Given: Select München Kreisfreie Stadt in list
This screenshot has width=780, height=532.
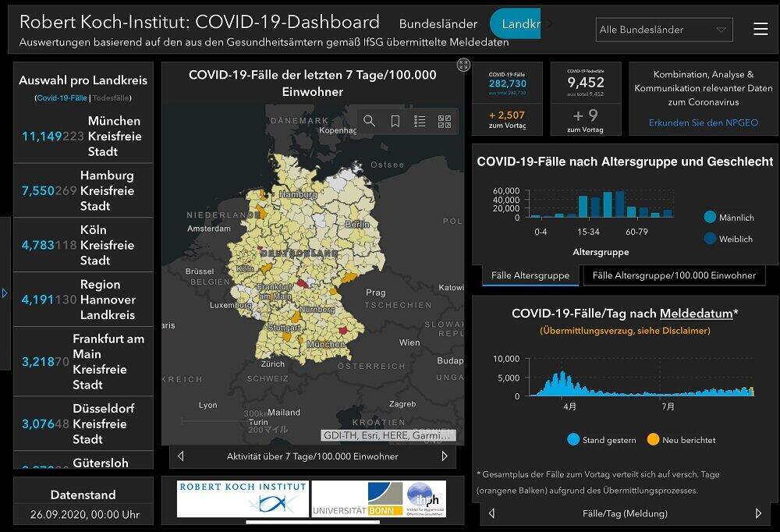Looking at the screenshot, I should 83,137.
